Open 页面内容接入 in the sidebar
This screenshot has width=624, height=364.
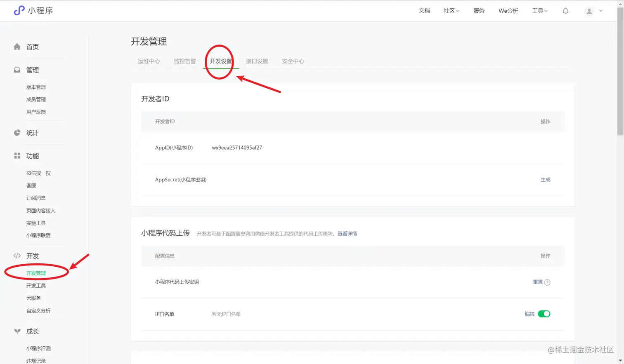[40, 211]
